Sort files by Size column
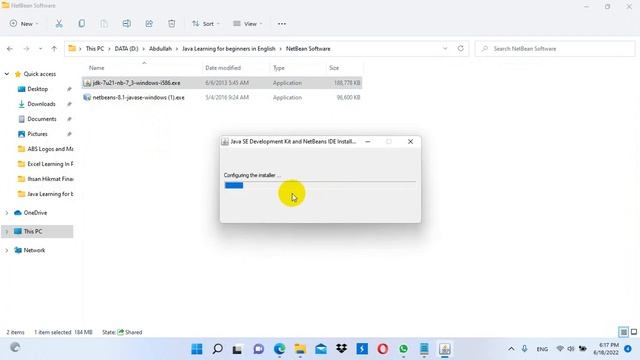 334,68
